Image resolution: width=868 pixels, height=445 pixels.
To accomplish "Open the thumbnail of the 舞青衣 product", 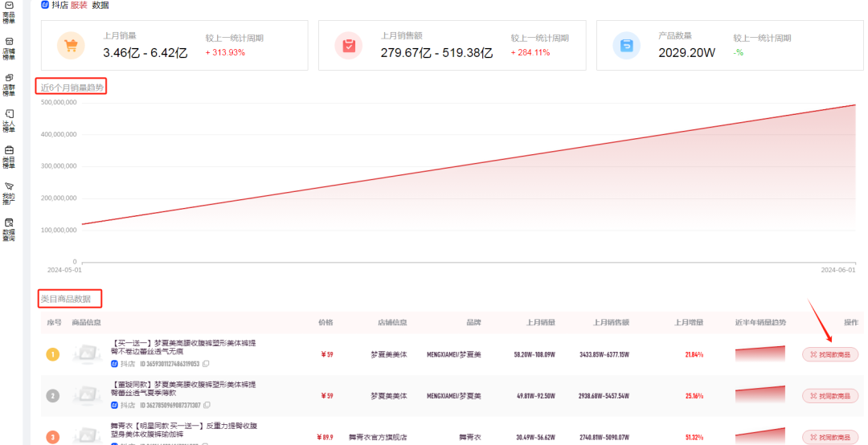I will point(87,435).
